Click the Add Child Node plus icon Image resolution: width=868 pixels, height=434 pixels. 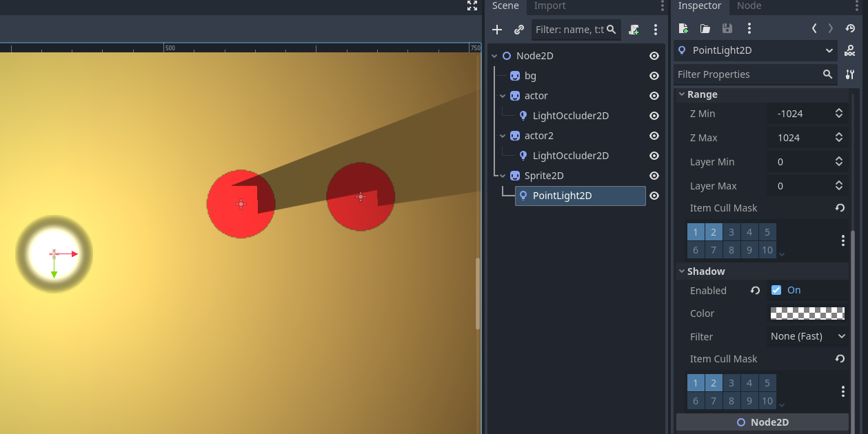tap(497, 30)
